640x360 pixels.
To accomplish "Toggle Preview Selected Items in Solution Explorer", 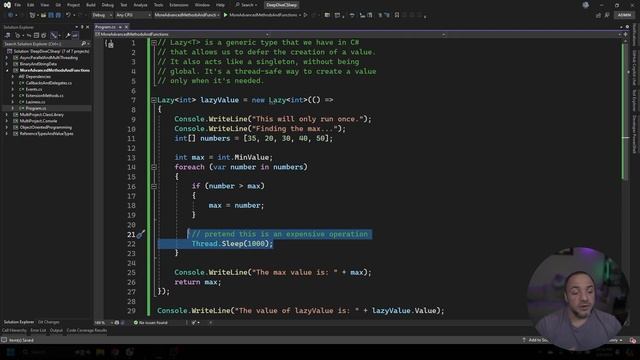I will pyautogui.click(x=75, y=36).
